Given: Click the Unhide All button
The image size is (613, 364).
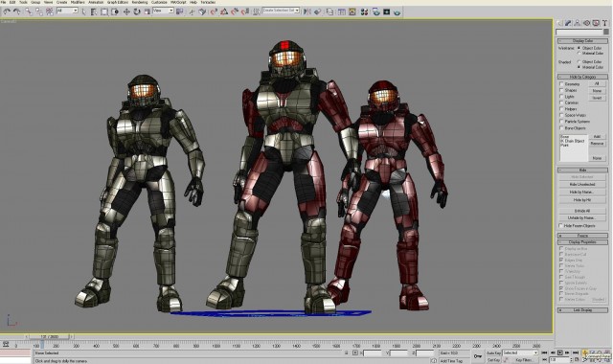Looking at the screenshot, I should click(582, 211).
